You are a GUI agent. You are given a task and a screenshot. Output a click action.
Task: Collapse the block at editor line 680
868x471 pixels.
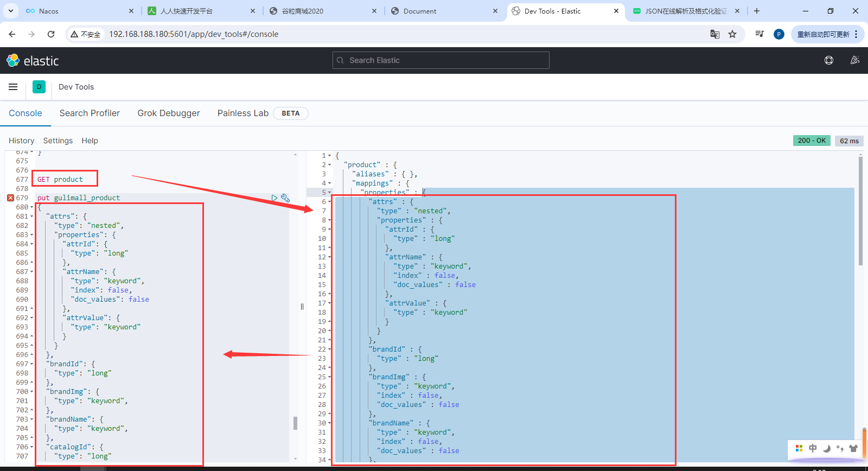pos(31,207)
